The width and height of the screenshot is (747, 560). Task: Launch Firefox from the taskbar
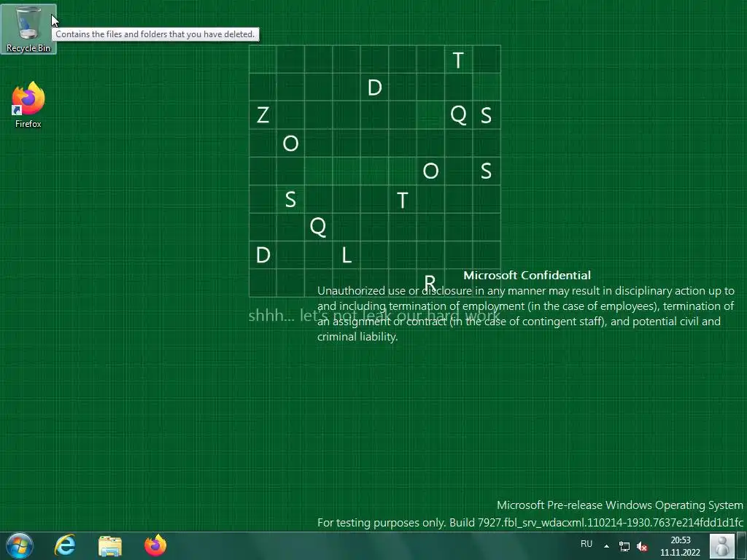[x=155, y=545]
